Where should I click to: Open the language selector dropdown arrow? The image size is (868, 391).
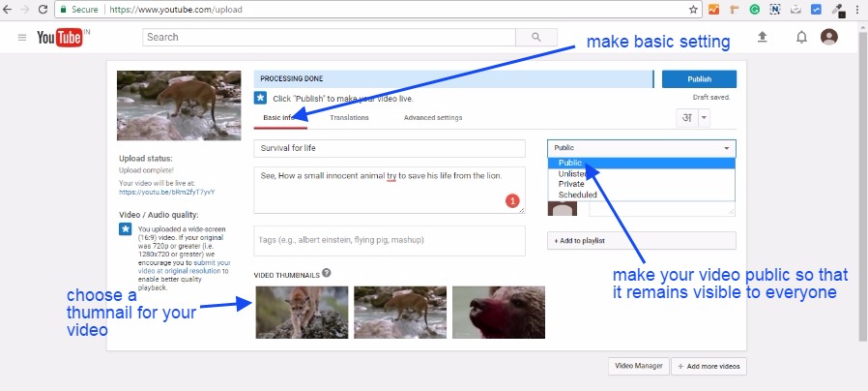(704, 117)
